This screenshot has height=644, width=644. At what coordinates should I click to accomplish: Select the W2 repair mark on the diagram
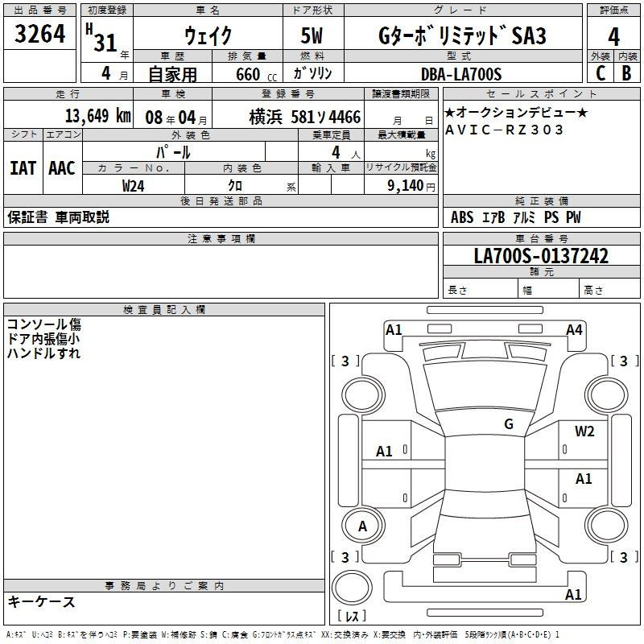pos(584,431)
